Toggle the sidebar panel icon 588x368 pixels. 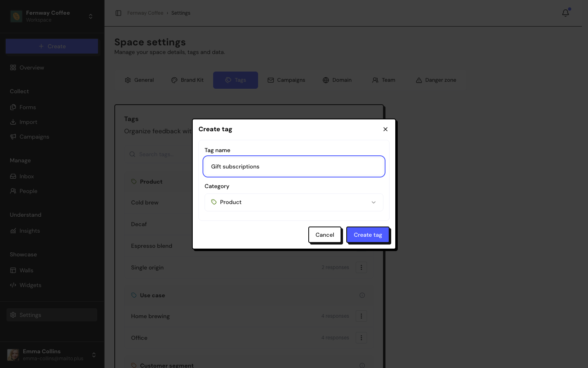point(118,13)
